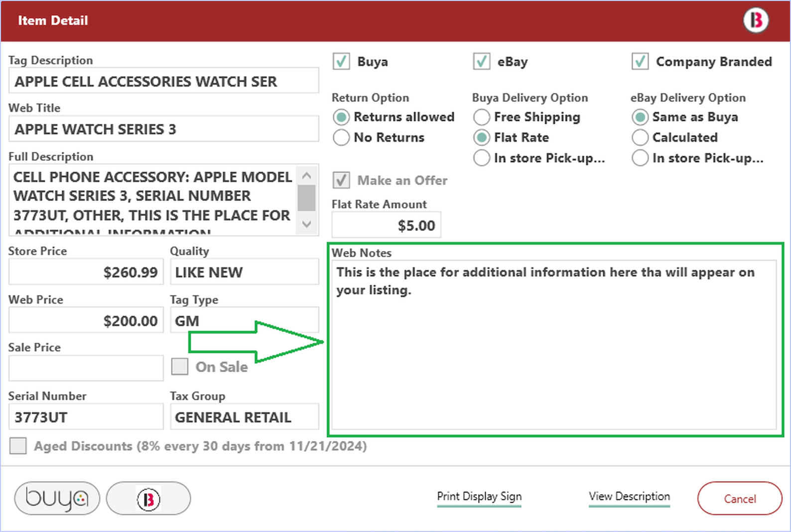Select eBay In store Pick-up option
The width and height of the screenshot is (791, 532).
point(640,158)
